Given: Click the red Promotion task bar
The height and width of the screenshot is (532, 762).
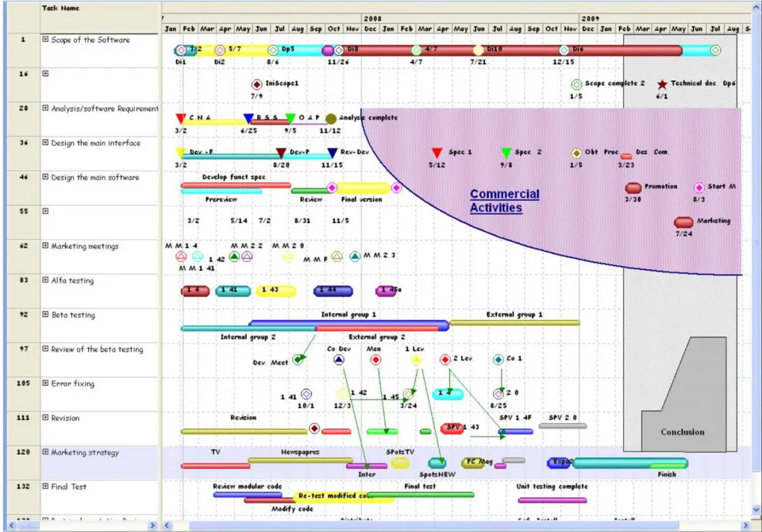Looking at the screenshot, I should (633, 187).
